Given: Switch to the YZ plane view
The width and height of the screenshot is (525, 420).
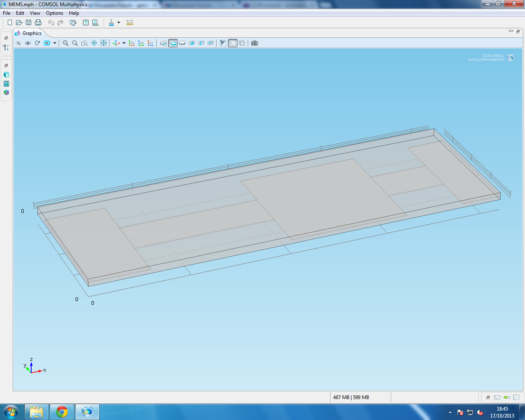Looking at the screenshot, I should tap(141, 43).
